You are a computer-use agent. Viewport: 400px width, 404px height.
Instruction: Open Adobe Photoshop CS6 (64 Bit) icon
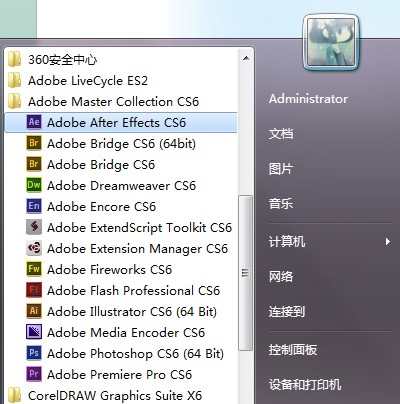[x=34, y=353]
